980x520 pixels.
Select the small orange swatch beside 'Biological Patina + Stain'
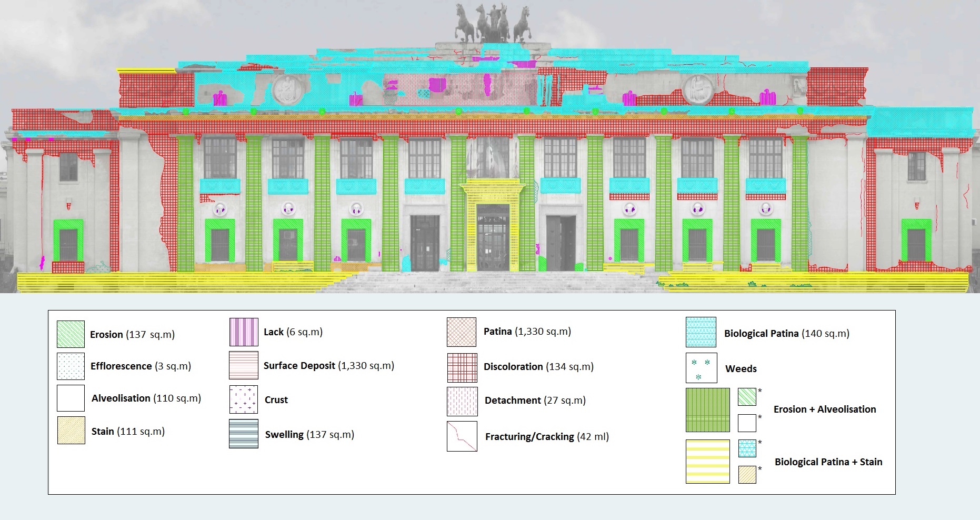747,475
